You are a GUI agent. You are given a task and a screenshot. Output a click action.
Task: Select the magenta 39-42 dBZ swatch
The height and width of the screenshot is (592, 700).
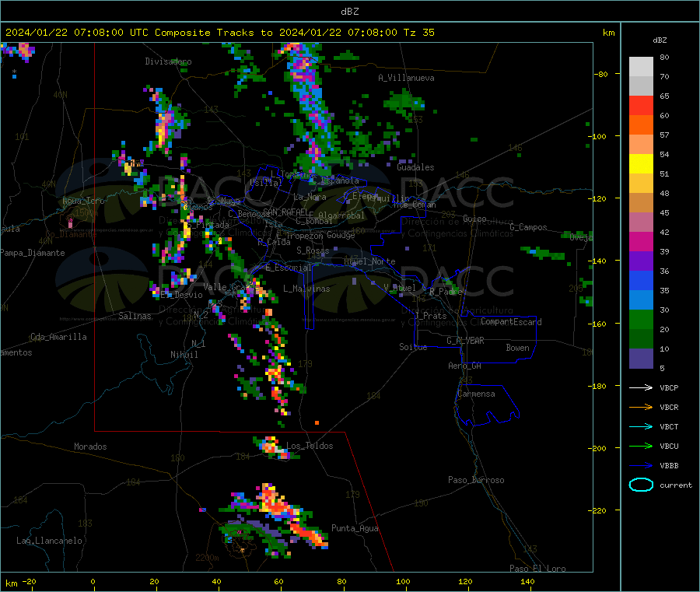click(641, 241)
